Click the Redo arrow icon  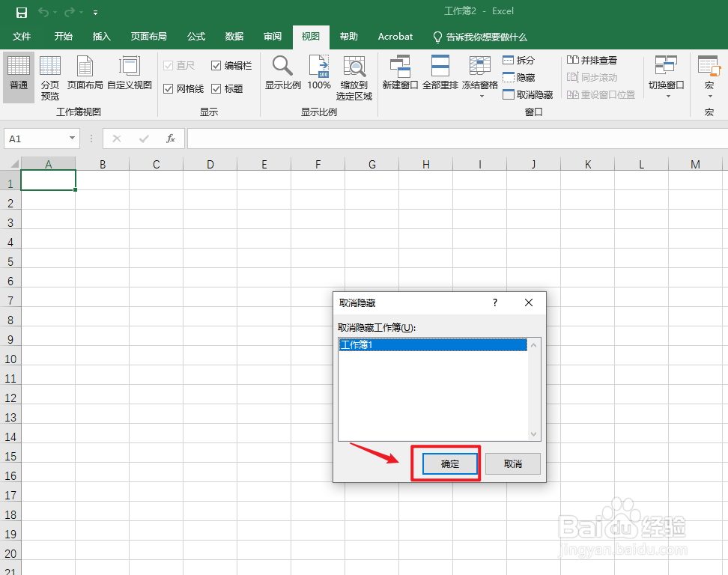point(70,13)
